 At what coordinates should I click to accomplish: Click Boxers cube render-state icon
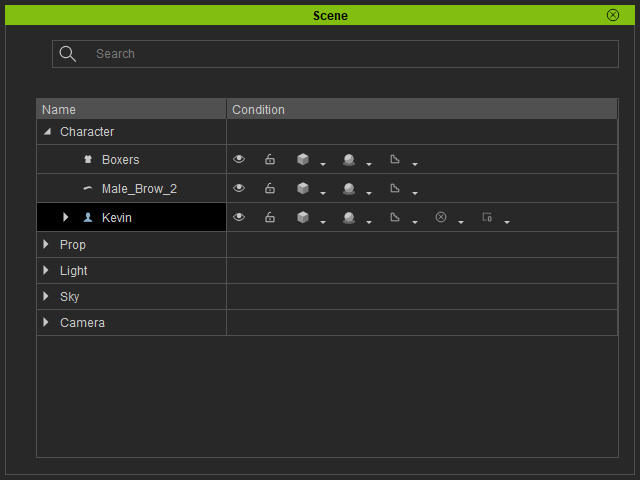[303, 159]
